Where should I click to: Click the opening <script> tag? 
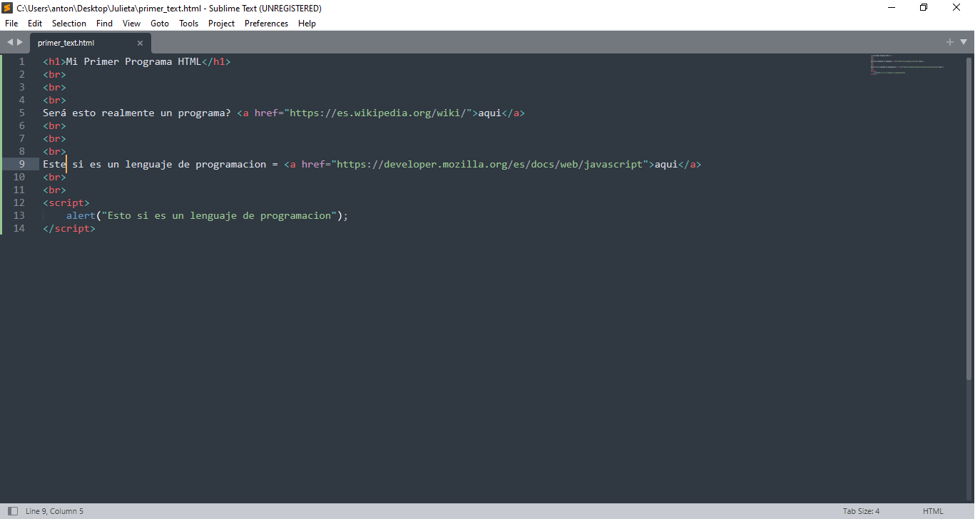coord(66,202)
